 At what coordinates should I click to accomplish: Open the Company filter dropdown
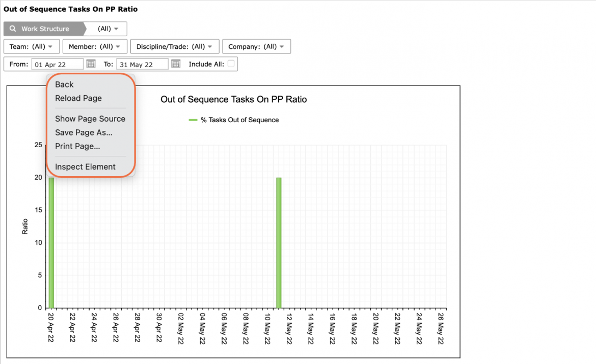coord(257,46)
